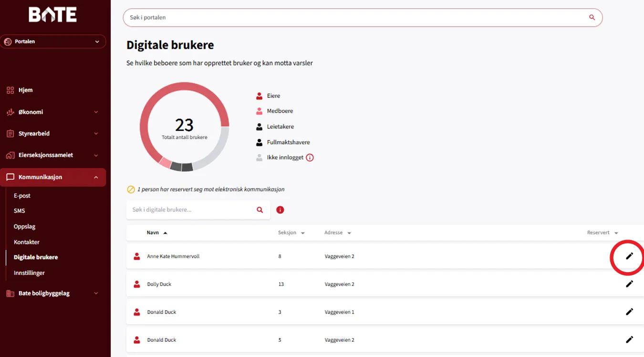The height and width of the screenshot is (357, 644).
Task: Click the Portalen globe icon
Action: (x=8, y=42)
